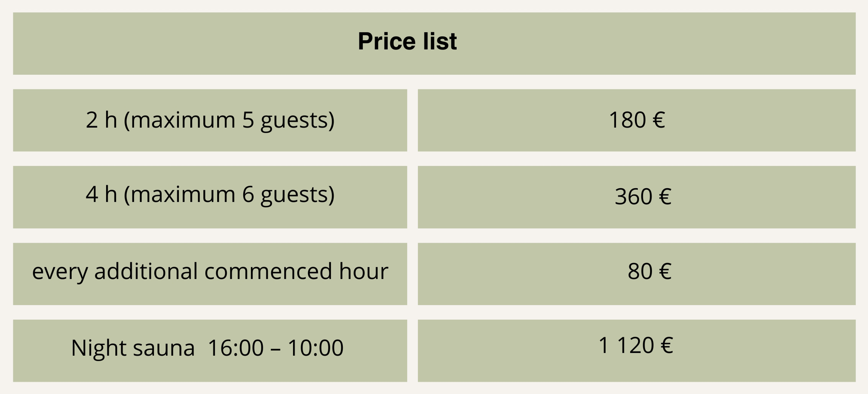Click the euro sign after 80
Viewport: 868px width, 394px height.
tap(665, 271)
